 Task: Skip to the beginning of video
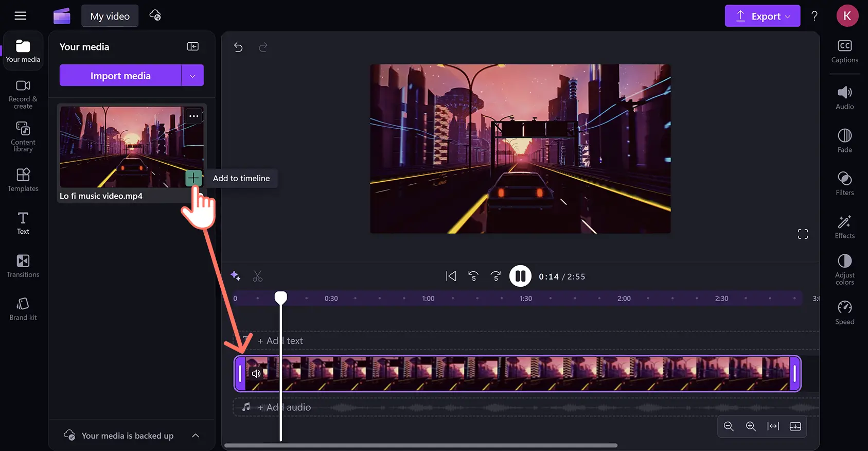coord(451,276)
